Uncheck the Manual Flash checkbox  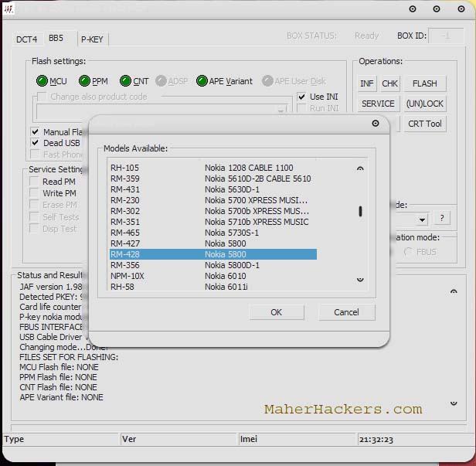35,131
